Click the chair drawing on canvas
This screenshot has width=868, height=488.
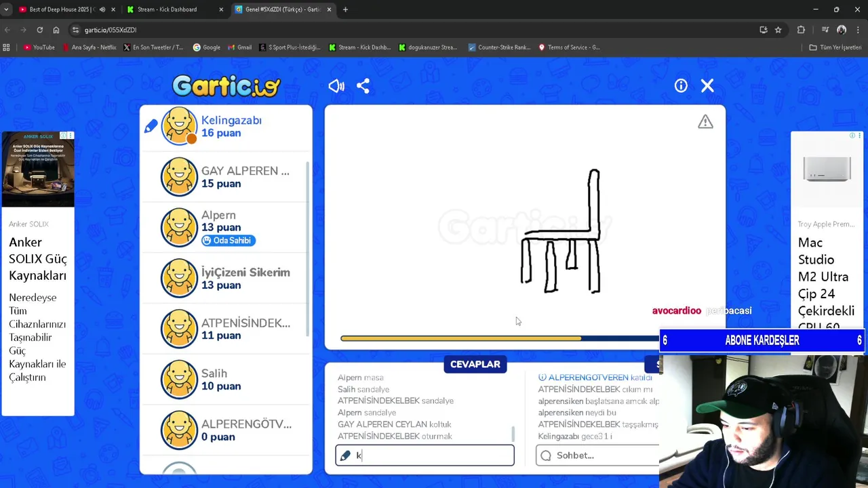[x=560, y=232]
